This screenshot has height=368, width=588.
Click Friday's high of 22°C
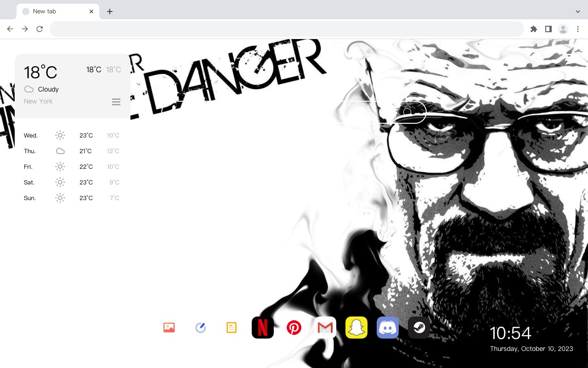tap(86, 167)
